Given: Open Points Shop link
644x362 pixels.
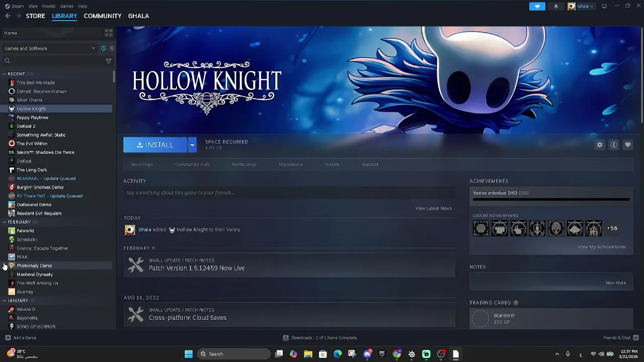Looking at the screenshot, I should click(x=244, y=164).
